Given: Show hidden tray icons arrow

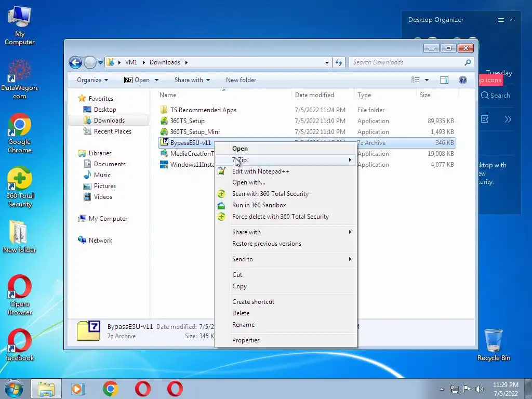Looking at the screenshot, I should (x=442, y=389).
